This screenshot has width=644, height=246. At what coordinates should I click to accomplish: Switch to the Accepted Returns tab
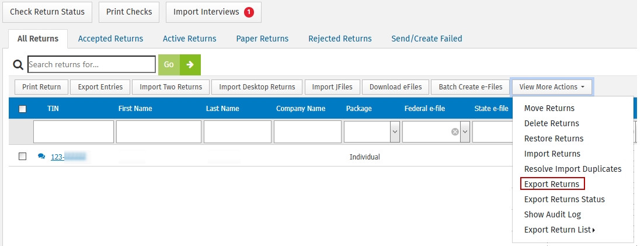pos(110,39)
